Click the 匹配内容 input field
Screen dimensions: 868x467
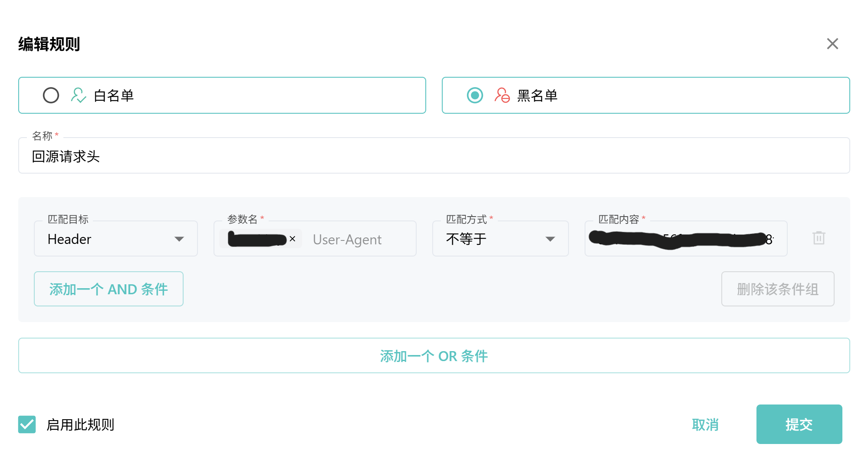click(686, 239)
